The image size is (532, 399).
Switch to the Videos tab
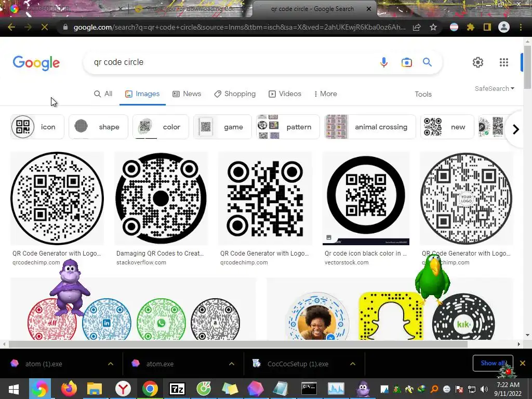pos(285,94)
